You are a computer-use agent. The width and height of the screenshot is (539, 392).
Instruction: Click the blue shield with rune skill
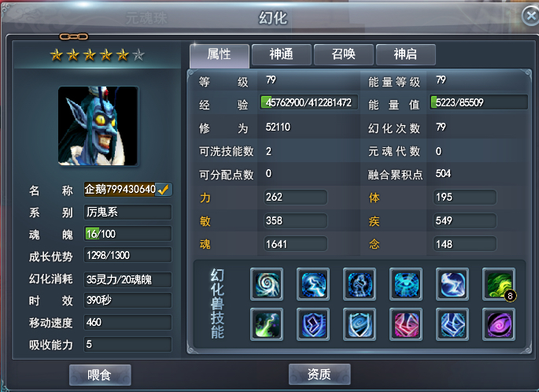tap(313, 324)
